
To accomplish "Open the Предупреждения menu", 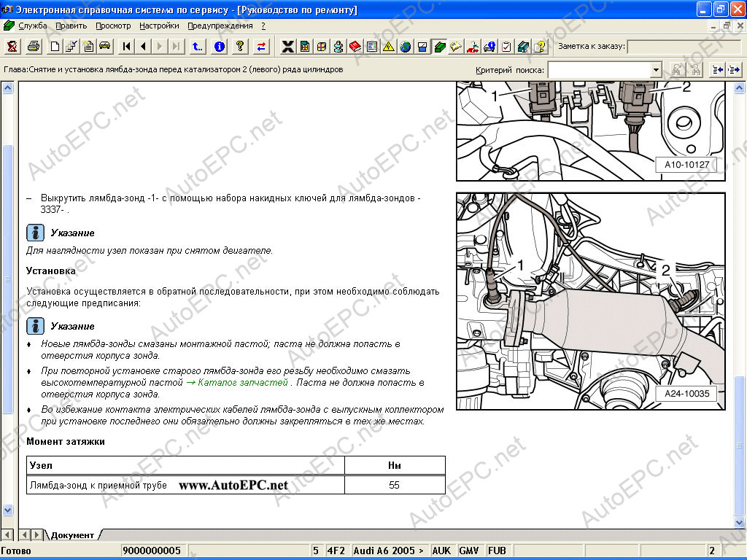I will pyautogui.click(x=220, y=26).
